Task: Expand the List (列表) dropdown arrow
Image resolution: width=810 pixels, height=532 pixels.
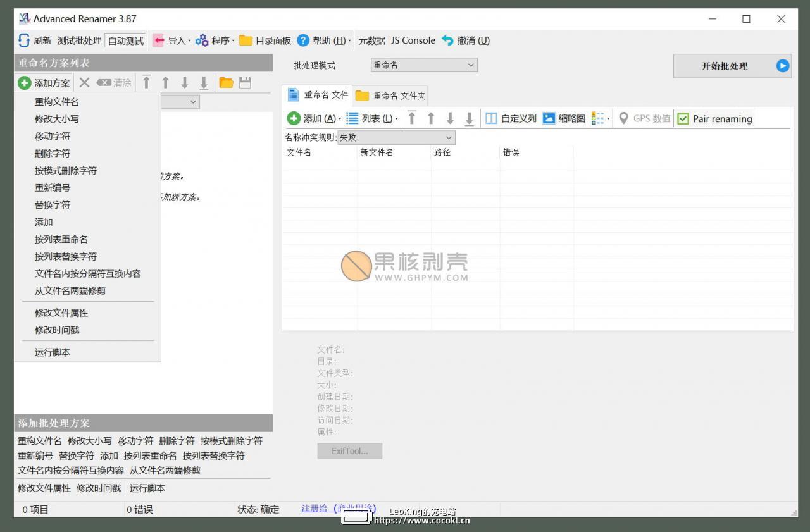Action: (396, 119)
